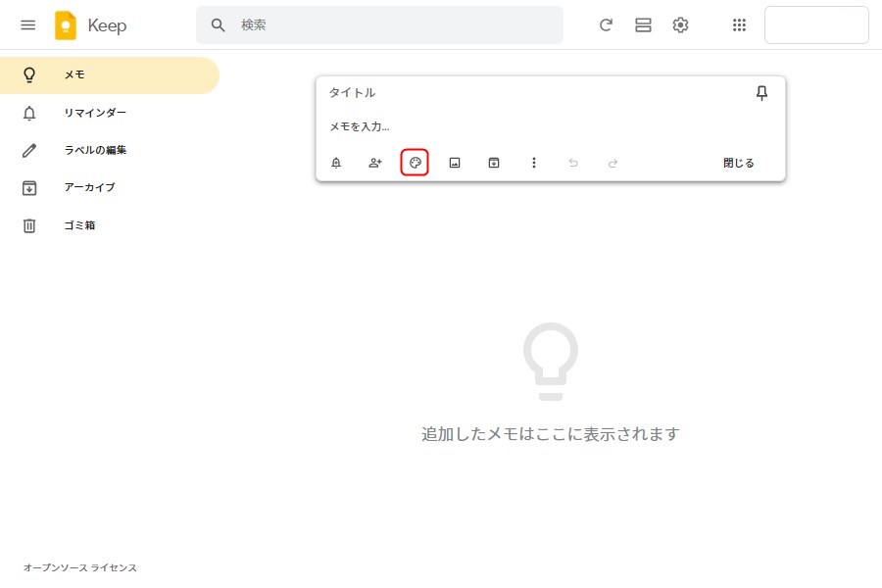
Task: Open the three-dot more options menu
Action: click(534, 163)
